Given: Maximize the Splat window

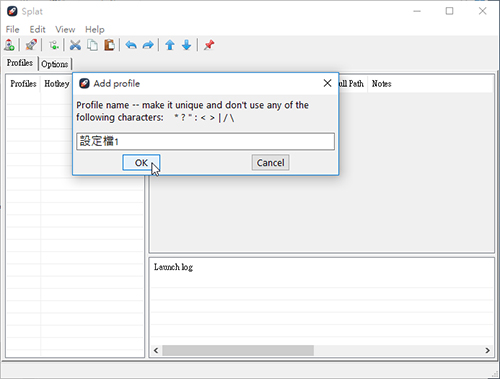Looking at the screenshot, I should click(449, 11).
